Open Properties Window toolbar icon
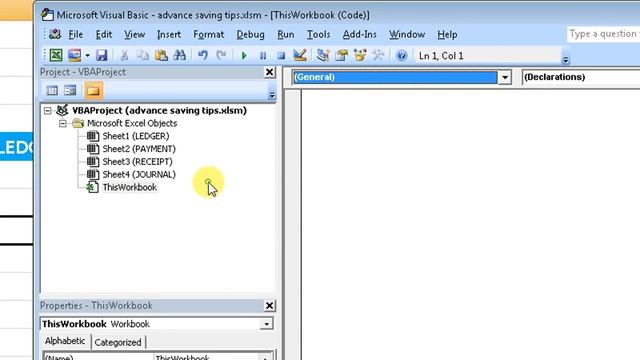The width and height of the screenshot is (640, 360). pyautogui.click(x=341, y=55)
